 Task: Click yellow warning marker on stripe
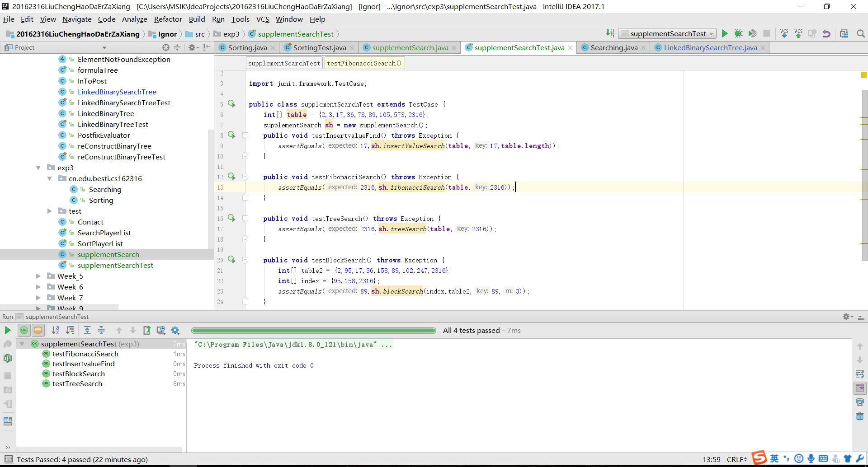pyautogui.click(x=864, y=75)
